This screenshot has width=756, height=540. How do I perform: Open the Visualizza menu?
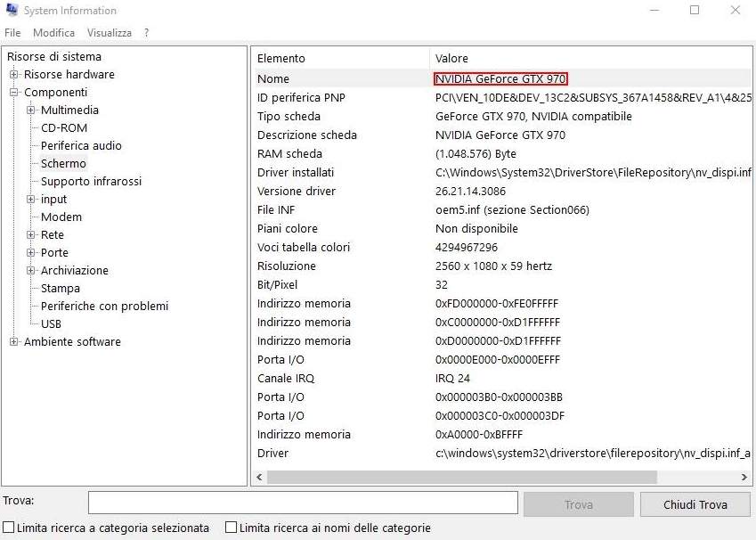coord(109,33)
